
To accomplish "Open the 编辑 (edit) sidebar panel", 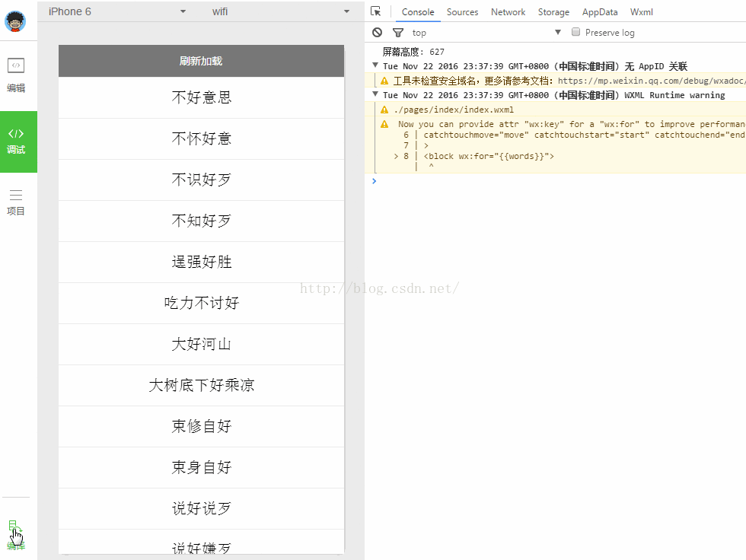I will point(16,74).
